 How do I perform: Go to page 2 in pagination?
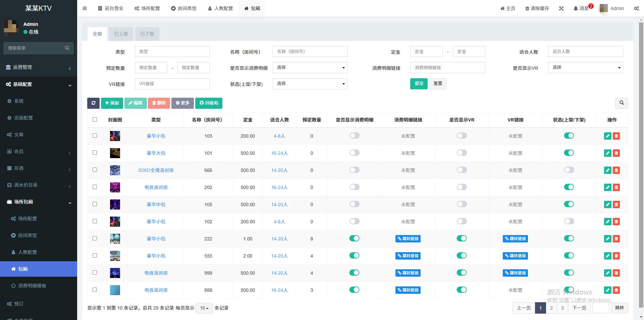click(x=551, y=308)
